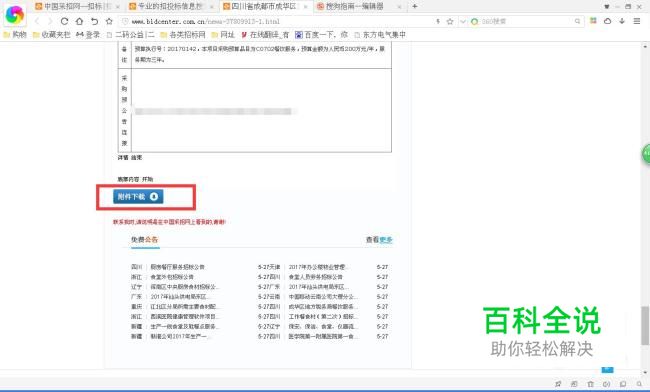Click the bidcenter URL in address bar
The image size is (650, 392).
[205, 21]
